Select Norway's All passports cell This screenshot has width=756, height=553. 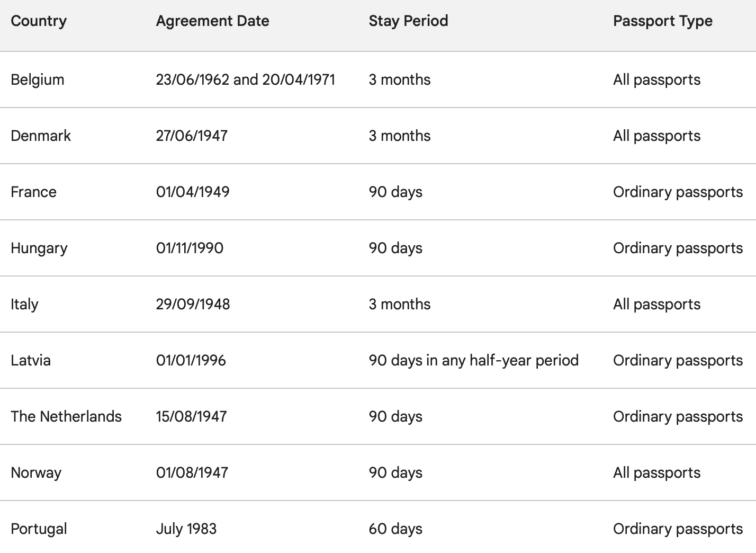coord(656,473)
